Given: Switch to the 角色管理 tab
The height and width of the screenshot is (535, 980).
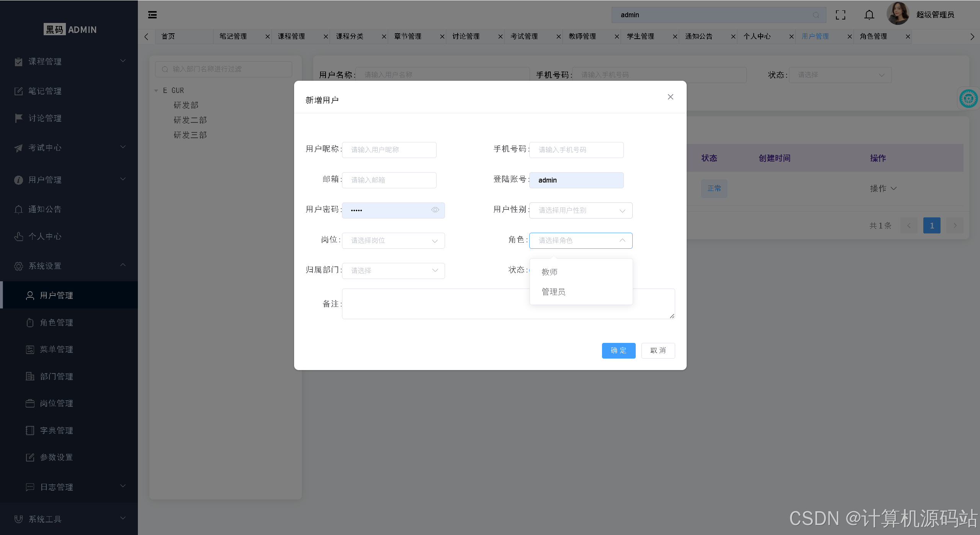Looking at the screenshot, I should (873, 36).
